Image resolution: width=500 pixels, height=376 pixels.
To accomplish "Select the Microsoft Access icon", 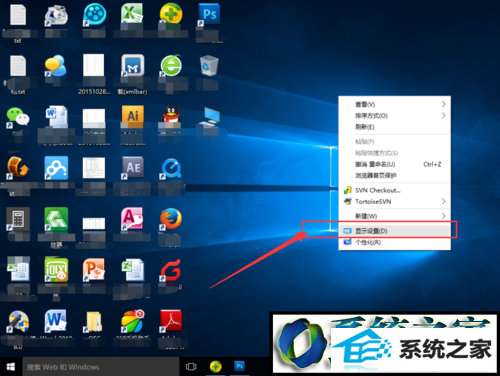I will [x=132, y=219].
